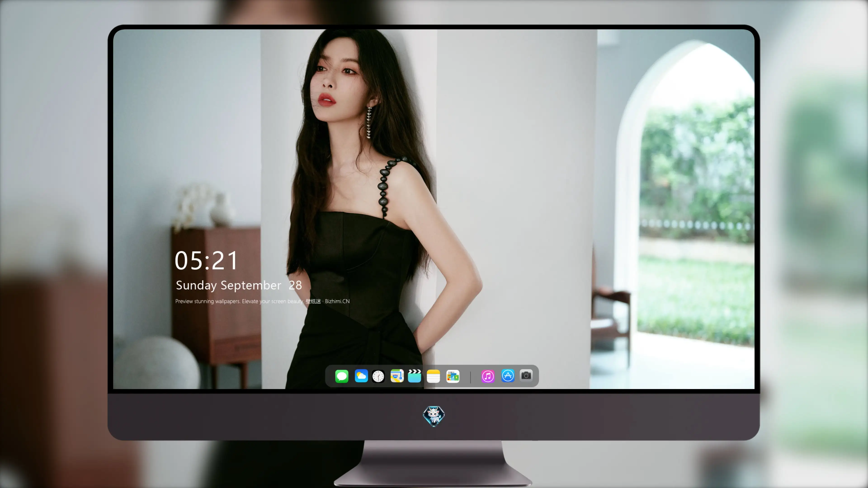Viewport: 868px width, 488px height.
Task: Launch the pink iTunes Store icon
Action: point(488,376)
